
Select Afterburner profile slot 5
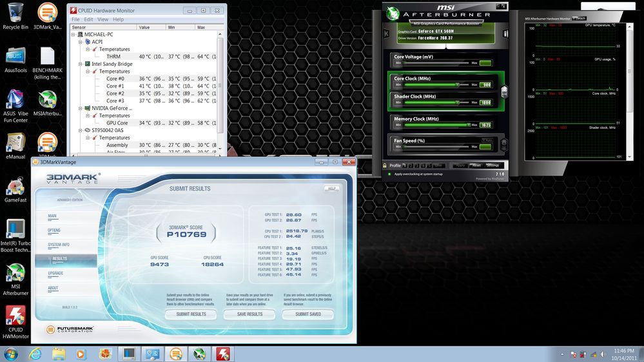[x=429, y=166]
